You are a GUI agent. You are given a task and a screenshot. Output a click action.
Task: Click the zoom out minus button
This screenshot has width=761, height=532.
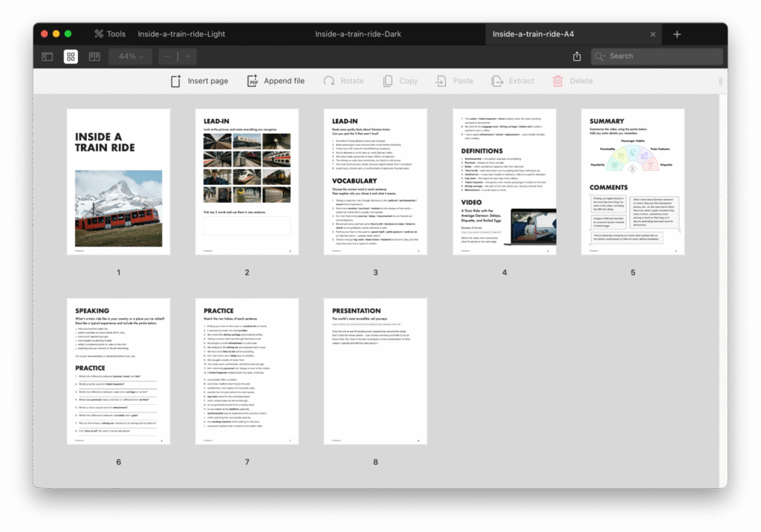point(168,56)
